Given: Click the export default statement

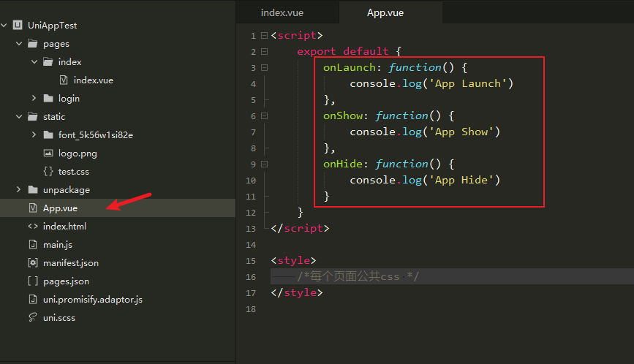Looking at the screenshot, I should pos(343,52).
